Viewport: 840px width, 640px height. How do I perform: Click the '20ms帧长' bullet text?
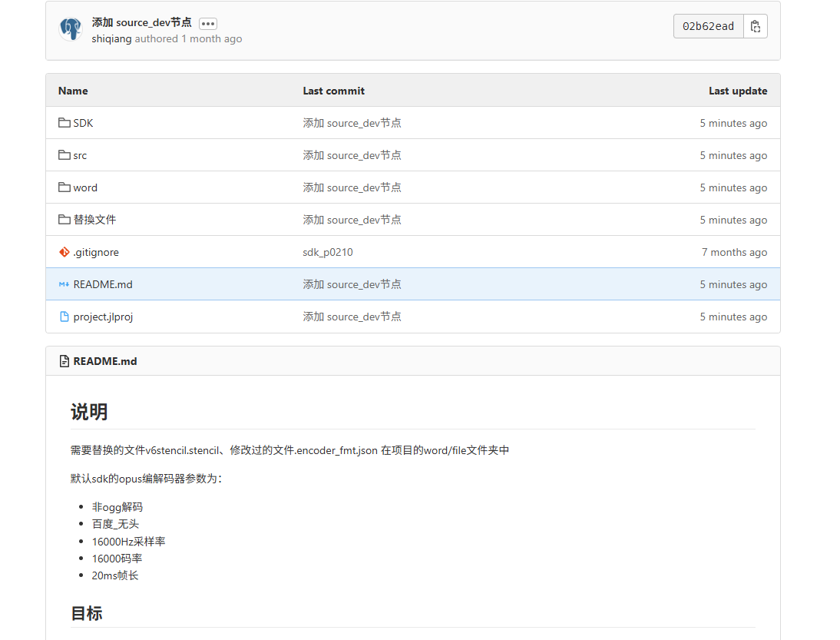coord(115,575)
